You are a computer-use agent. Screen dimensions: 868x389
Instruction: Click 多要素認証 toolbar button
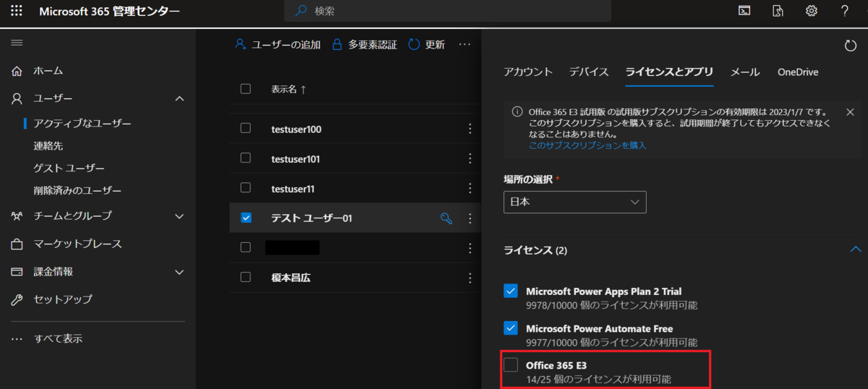365,45
